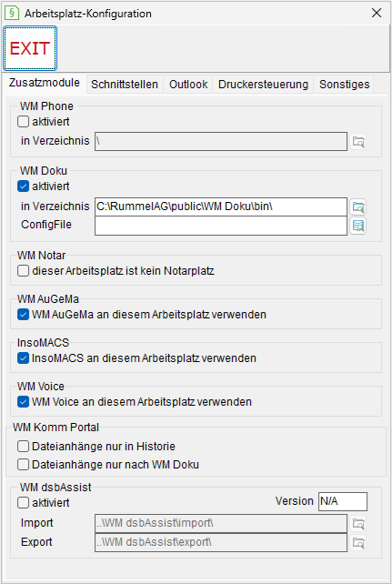Open the Sonstiges tab
This screenshot has height=584, width=392.
click(344, 85)
